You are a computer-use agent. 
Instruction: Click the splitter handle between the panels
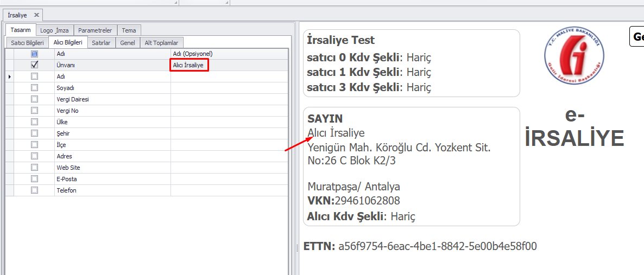pyautogui.click(x=296, y=247)
